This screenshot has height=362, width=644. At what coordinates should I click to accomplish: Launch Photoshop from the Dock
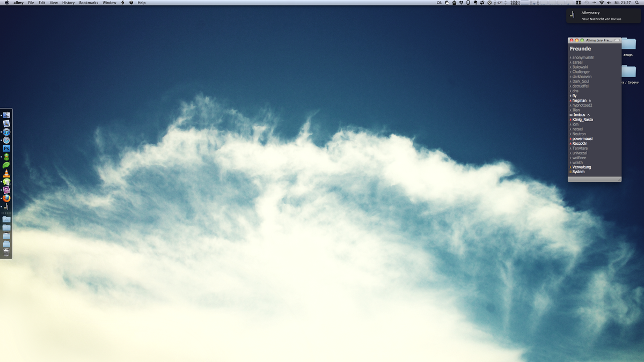coord(6,148)
